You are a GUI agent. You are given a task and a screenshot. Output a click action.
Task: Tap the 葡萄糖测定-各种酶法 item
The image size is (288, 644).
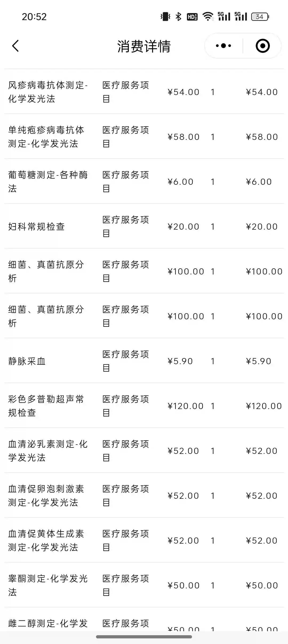pyautogui.click(x=48, y=182)
